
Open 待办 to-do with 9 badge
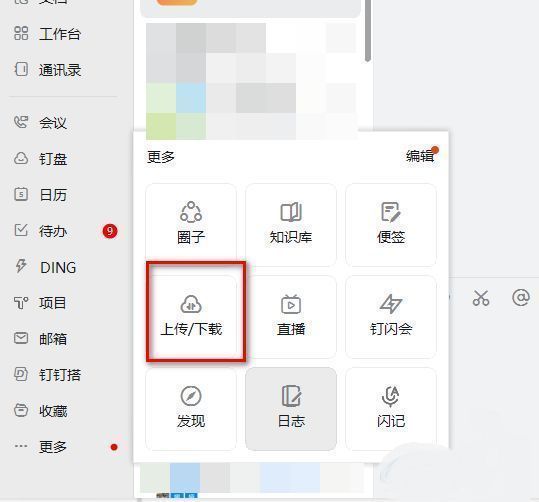click(65, 231)
